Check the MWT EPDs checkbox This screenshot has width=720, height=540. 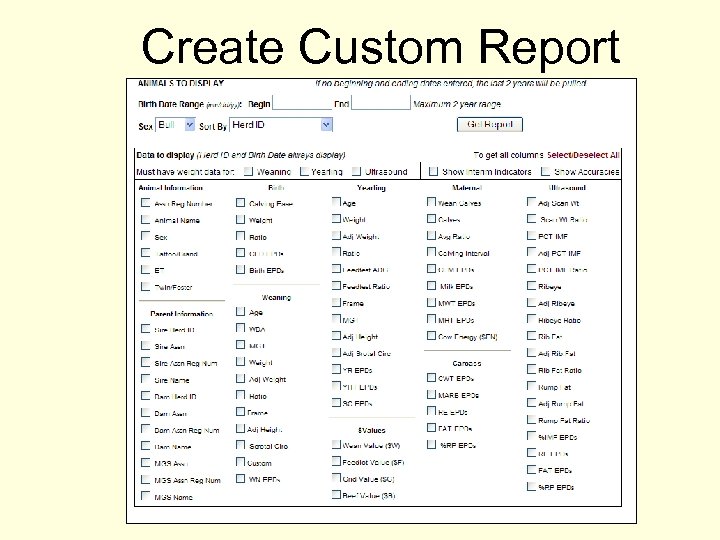[x=431, y=302]
